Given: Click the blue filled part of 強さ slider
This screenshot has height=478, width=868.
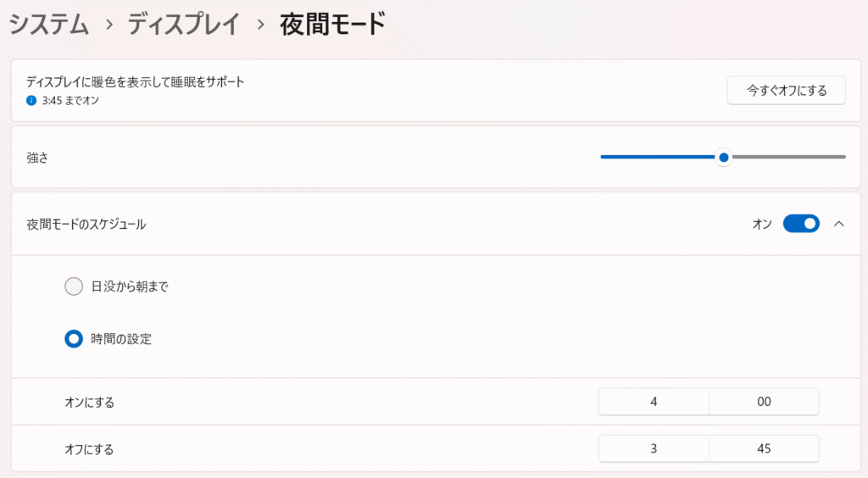Looking at the screenshot, I should pyautogui.click(x=657, y=157).
